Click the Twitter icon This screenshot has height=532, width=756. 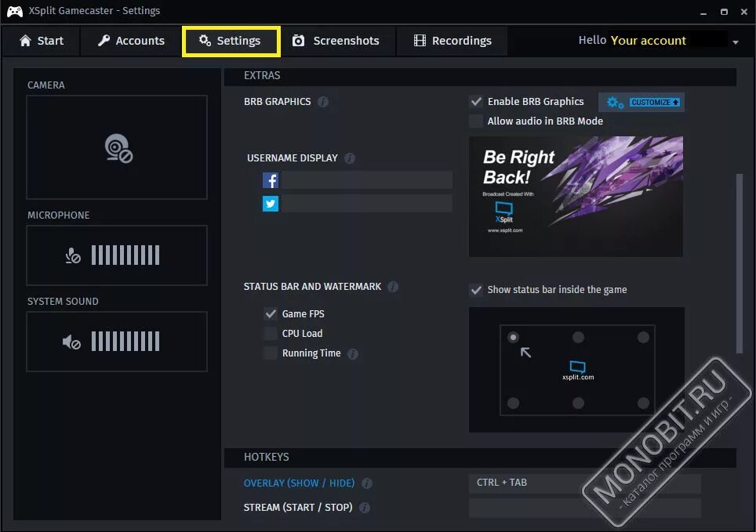coord(271,204)
